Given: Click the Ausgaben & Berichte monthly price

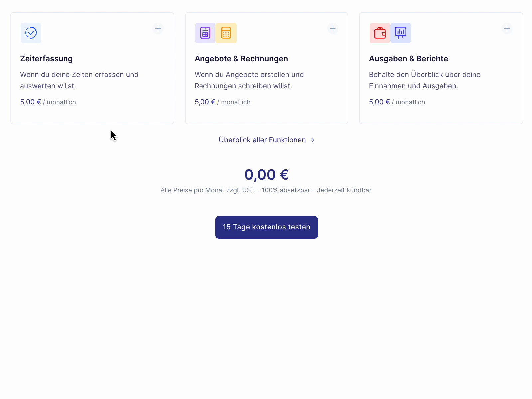Looking at the screenshot, I should point(397,102).
